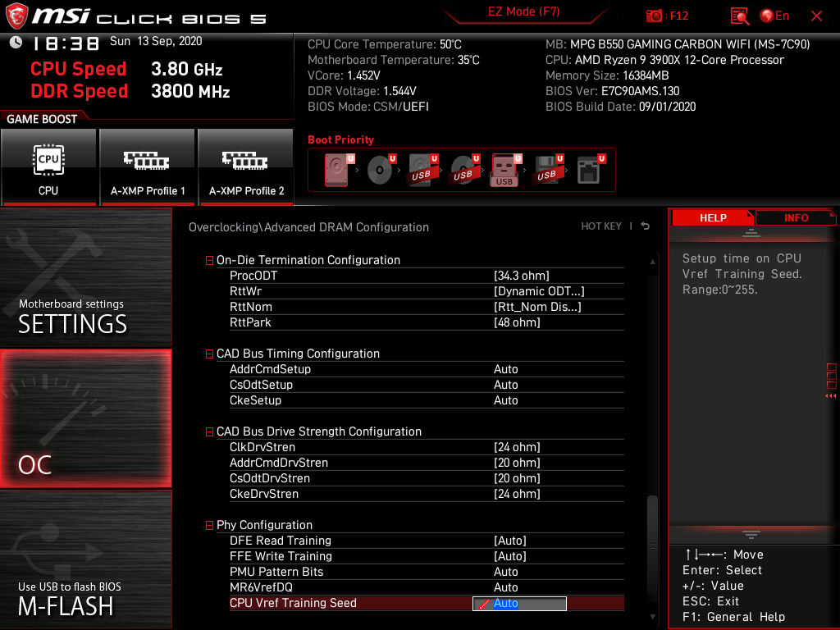The image size is (840, 630).
Task: Select the CPU Vref Training Seed label
Action: click(x=293, y=603)
